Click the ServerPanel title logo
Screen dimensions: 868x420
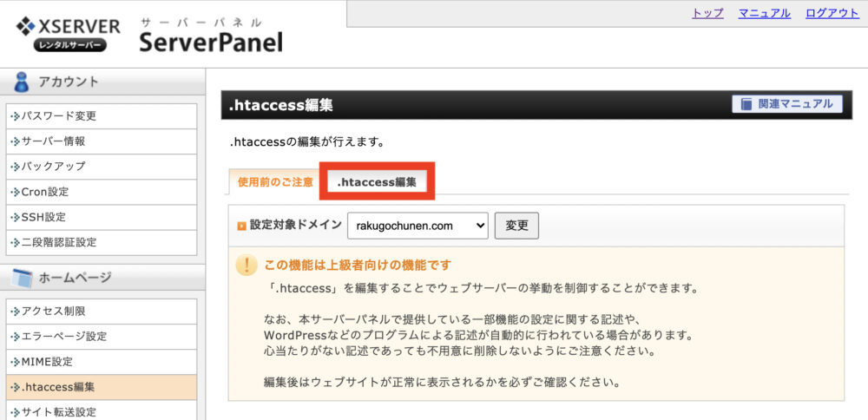(211, 36)
